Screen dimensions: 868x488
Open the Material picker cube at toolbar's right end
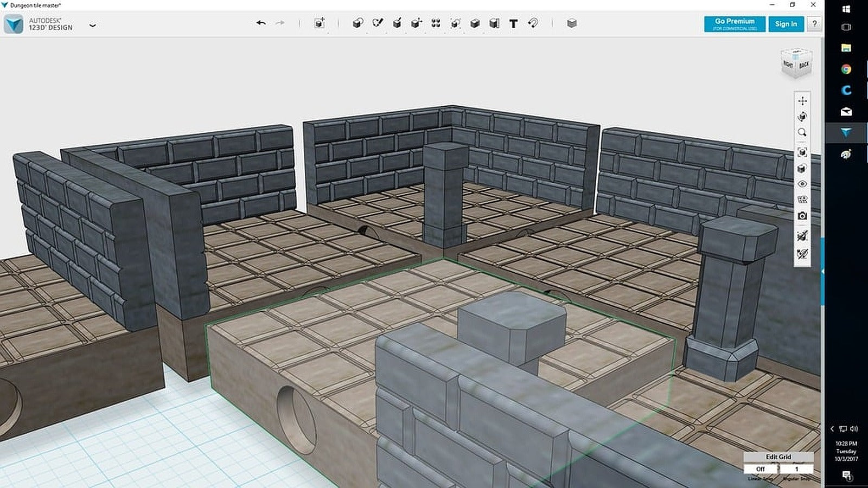(x=572, y=23)
